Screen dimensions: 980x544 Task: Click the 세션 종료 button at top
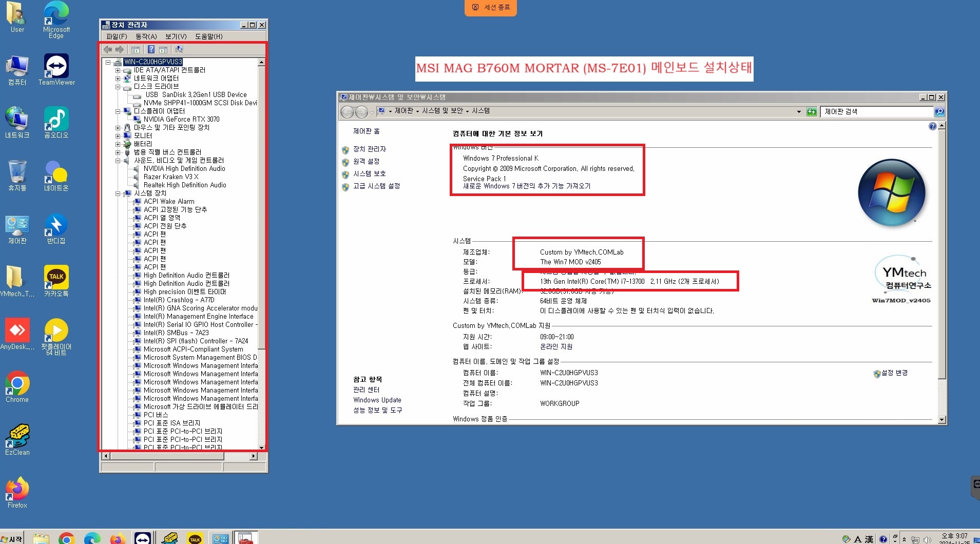point(491,7)
